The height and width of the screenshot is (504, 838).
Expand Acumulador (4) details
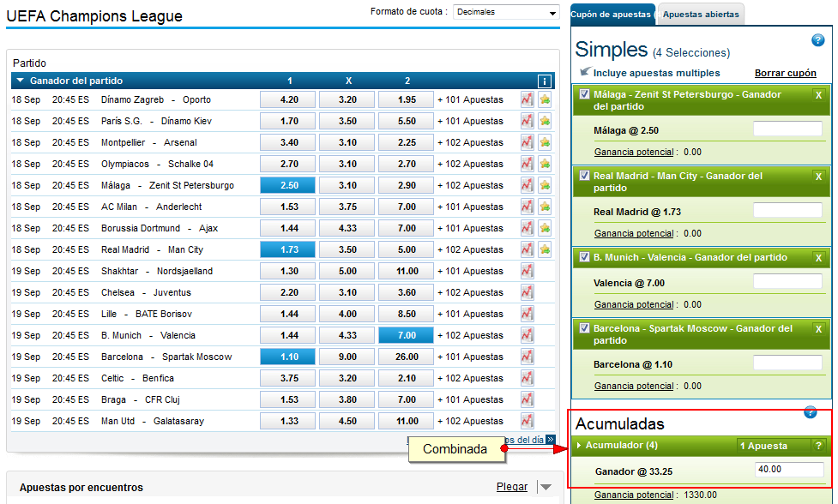click(x=579, y=445)
